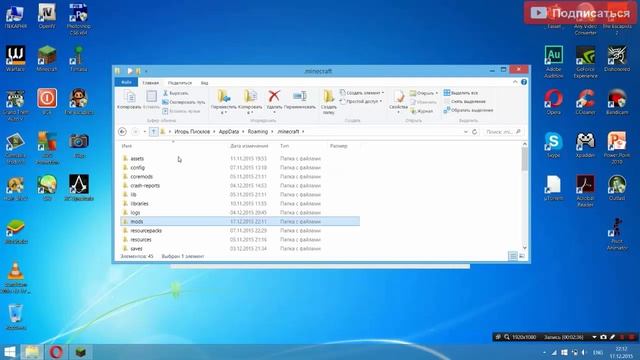Click the Копировать в folder icon

click(250, 96)
